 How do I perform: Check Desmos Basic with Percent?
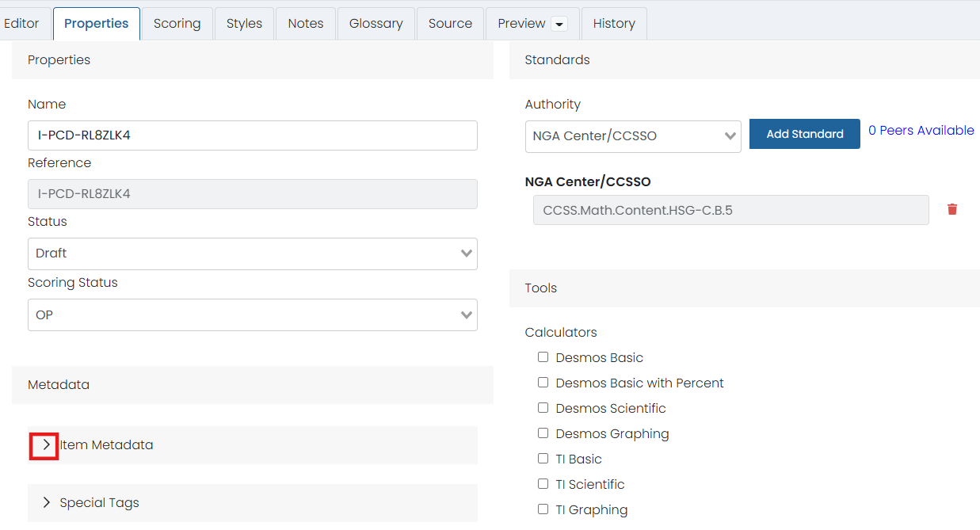(x=543, y=383)
